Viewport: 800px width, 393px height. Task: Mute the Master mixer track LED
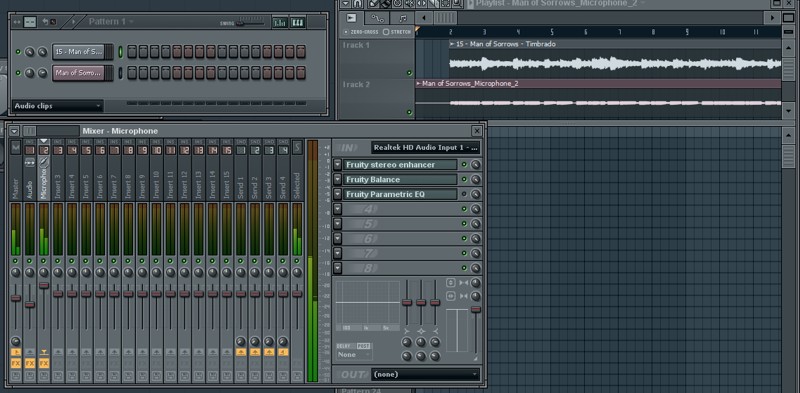[x=15, y=261]
